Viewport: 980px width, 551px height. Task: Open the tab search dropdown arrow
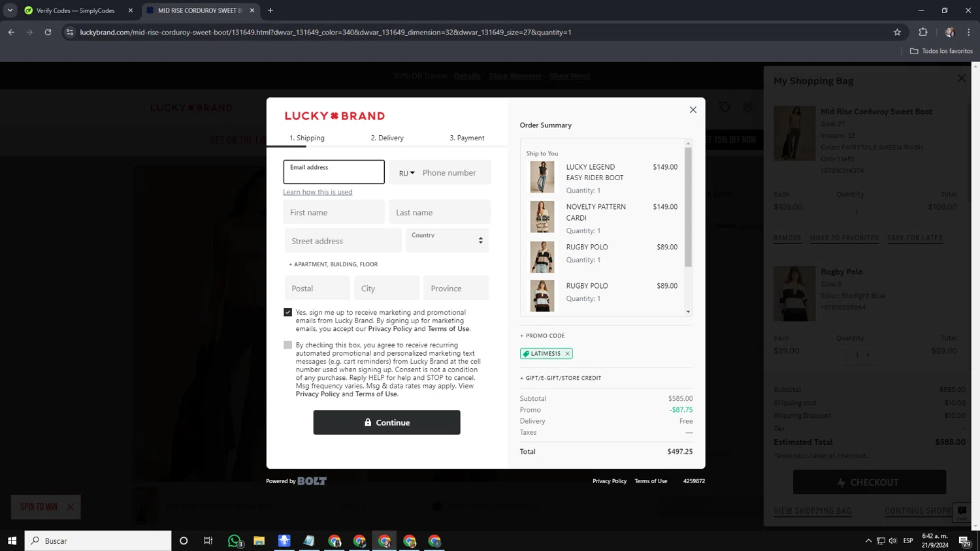[10, 10]
